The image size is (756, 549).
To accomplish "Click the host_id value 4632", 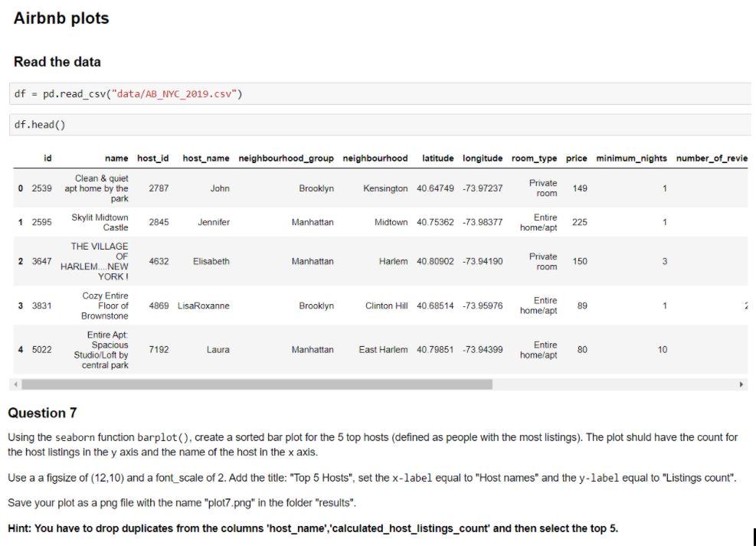I will pyautogui.click(x=159, y=261).
